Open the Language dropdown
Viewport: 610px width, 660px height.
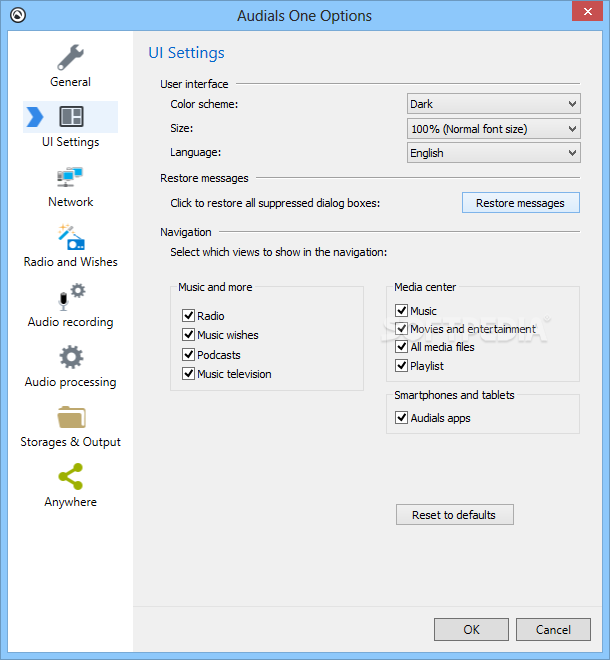pos(494,153)
